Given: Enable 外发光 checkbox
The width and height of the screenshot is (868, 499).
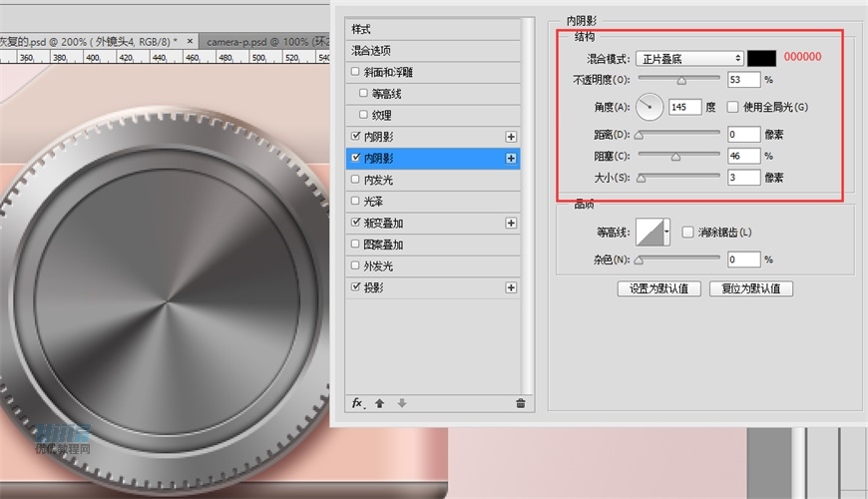Looking at the screenshot, I should tap(355, 265).
